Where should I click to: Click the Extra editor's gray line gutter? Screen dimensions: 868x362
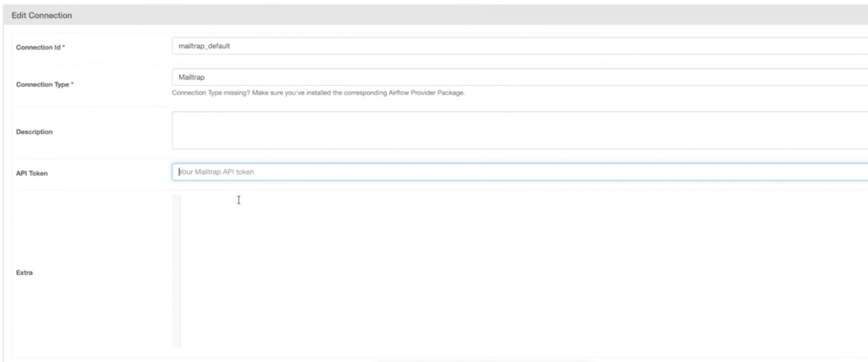(176, 271)
